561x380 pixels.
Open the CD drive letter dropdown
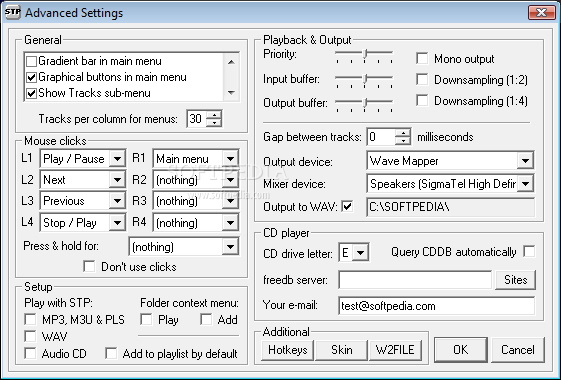point(360,253)
